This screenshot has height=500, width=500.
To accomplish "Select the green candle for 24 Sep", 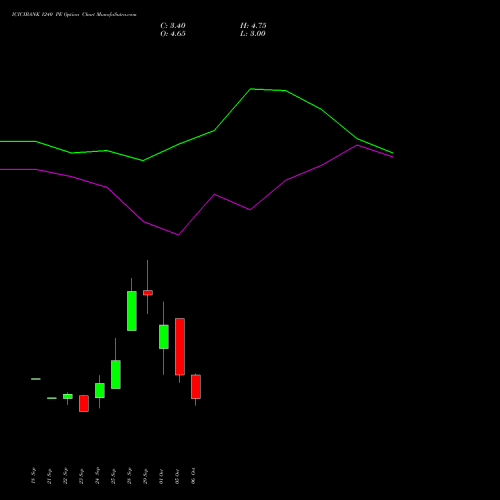I will click(100, 390).
